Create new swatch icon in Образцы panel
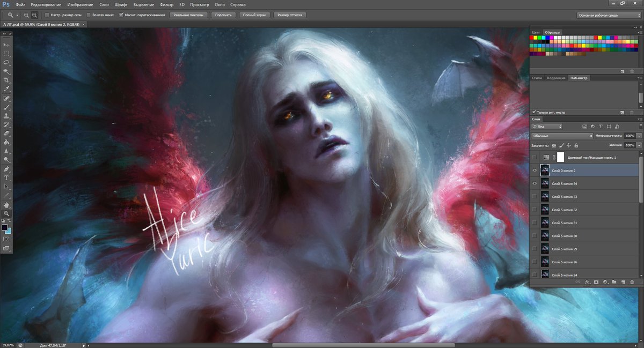The image size is (644, 348). (623, 71)
